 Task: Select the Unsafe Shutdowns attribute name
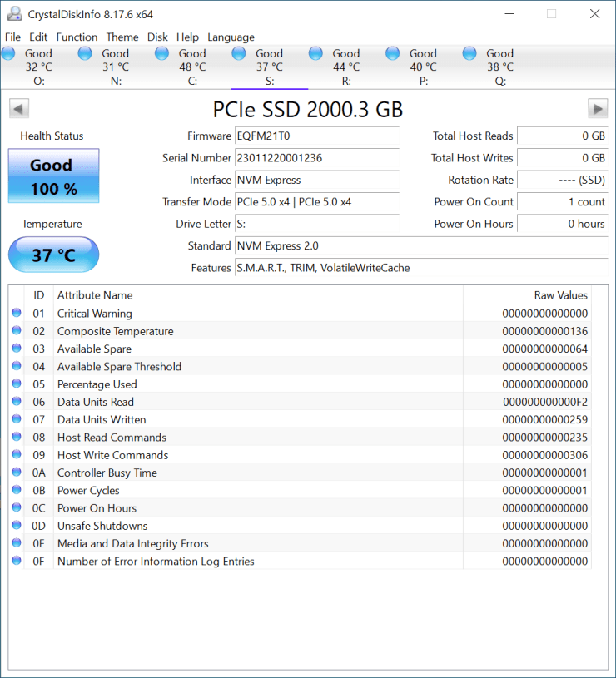[x=102, y=526]
